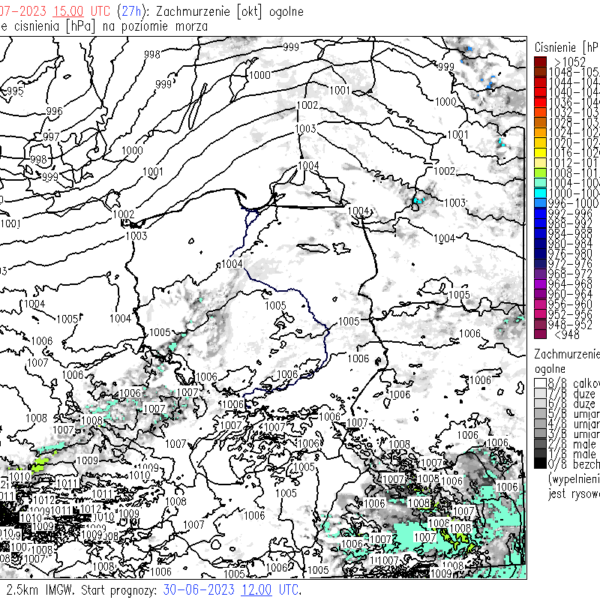Select the white 8/8 cloud cover swatch

540,383
